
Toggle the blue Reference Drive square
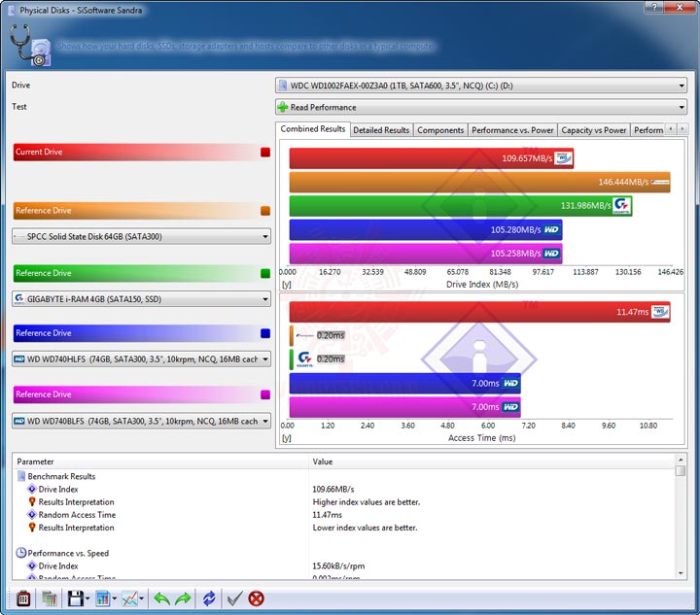click(265, 333)
